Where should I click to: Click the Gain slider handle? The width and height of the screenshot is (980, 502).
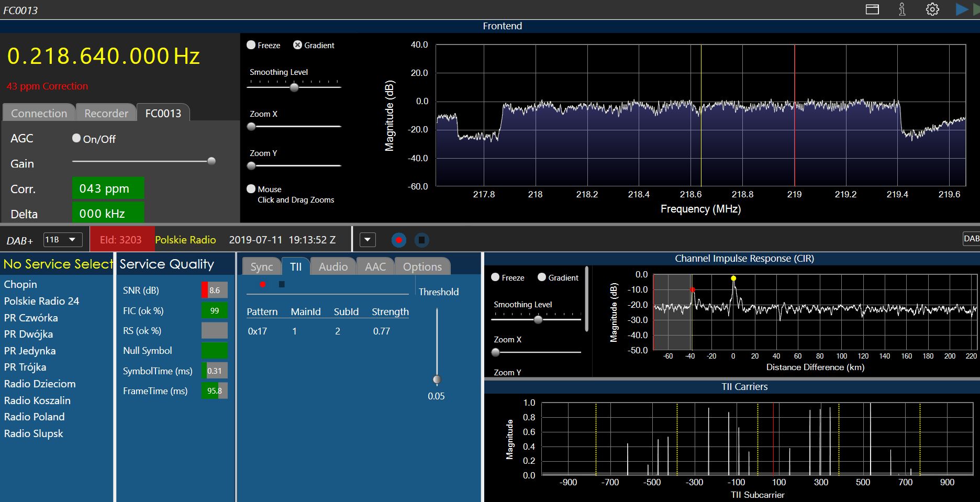click(211, 161)
